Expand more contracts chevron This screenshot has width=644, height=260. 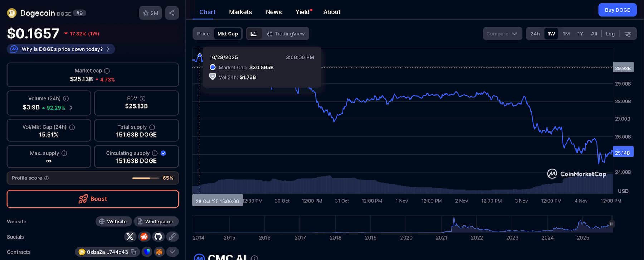[x=172, y=252]
